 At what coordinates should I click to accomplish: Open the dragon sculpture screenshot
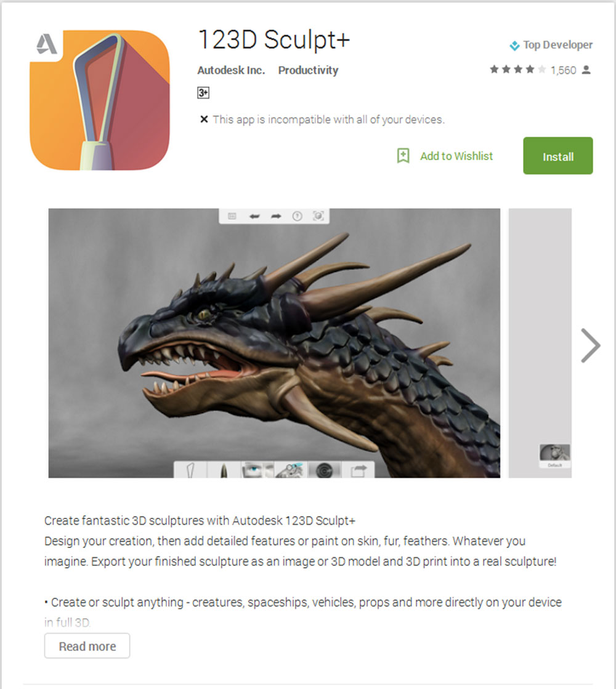click(x=274, y=343)
